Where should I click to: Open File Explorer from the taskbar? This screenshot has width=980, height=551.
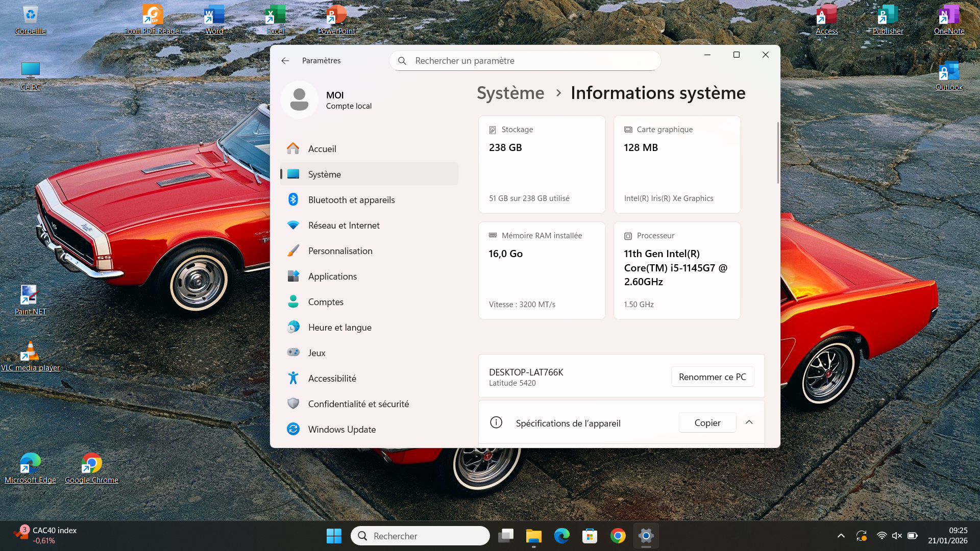pos(534,536)
